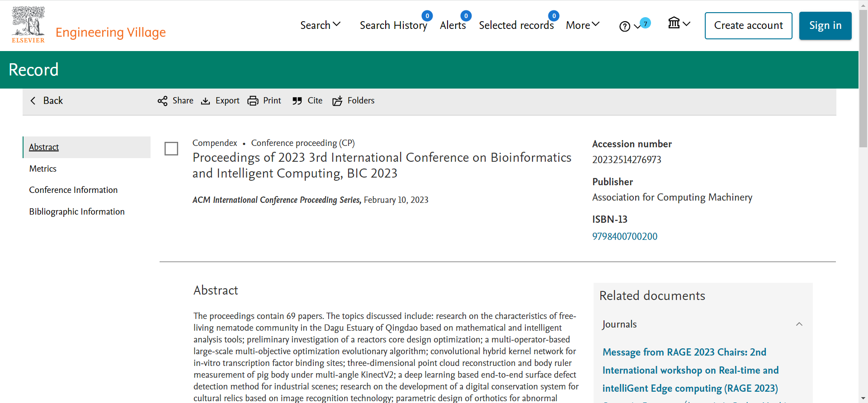Image resolution: width=868 pixels, height=403 pixels.
Task: Open Message from RAGE 2023 Chairs link
Action: tap(690, 370)
